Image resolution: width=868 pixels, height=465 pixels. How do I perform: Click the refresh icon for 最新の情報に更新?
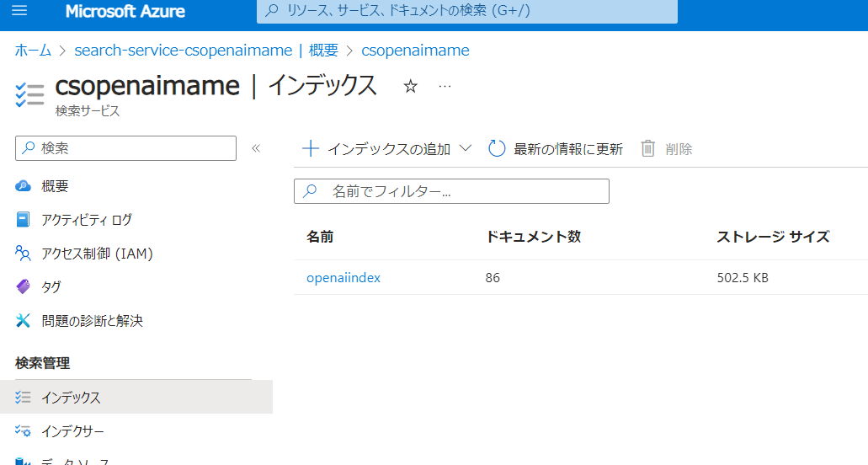tap(497, 149)
